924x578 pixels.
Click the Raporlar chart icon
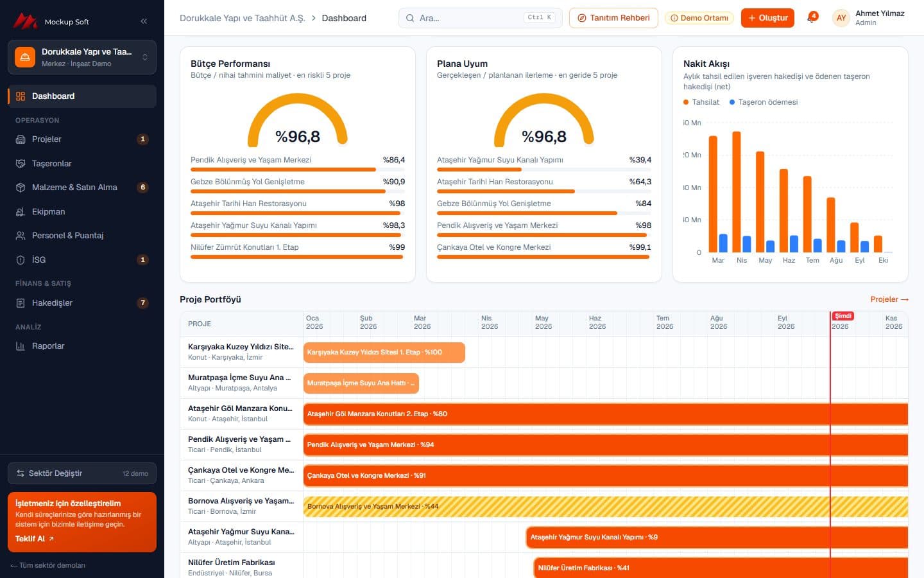pos(21,346)
